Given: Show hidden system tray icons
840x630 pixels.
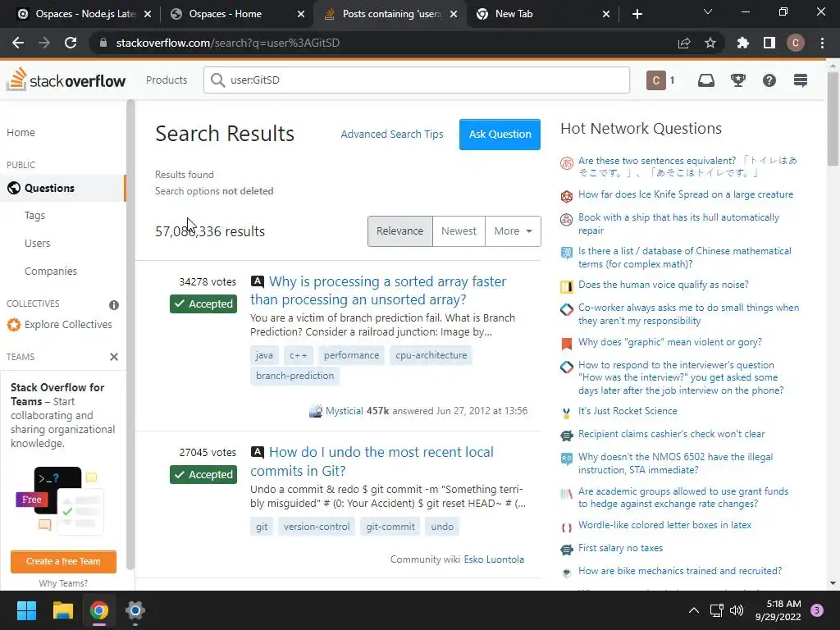Looking at the screenshot, I should [x=694, y=610].
